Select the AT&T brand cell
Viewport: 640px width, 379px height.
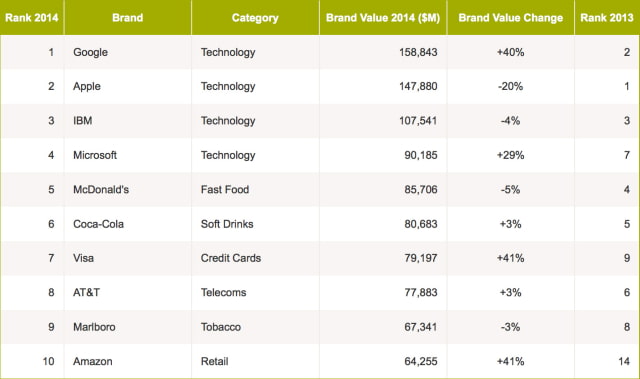(128, 293)
